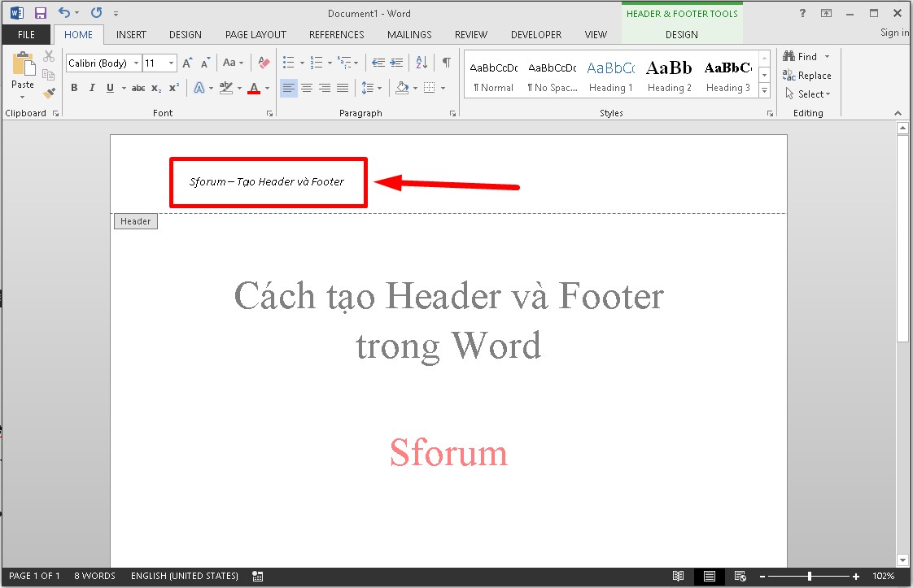
Task: Switch to the INSERT tab
Action: click(131, 34)
